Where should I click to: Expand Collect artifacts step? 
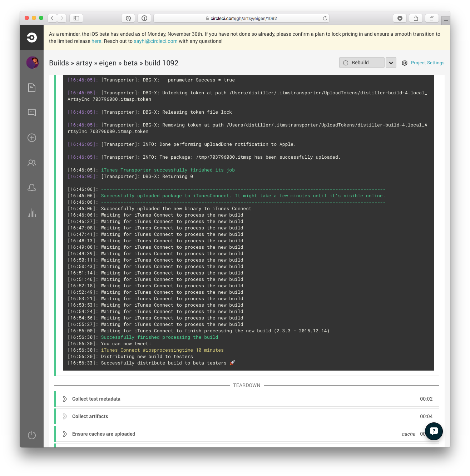click(x=247, y=416)
